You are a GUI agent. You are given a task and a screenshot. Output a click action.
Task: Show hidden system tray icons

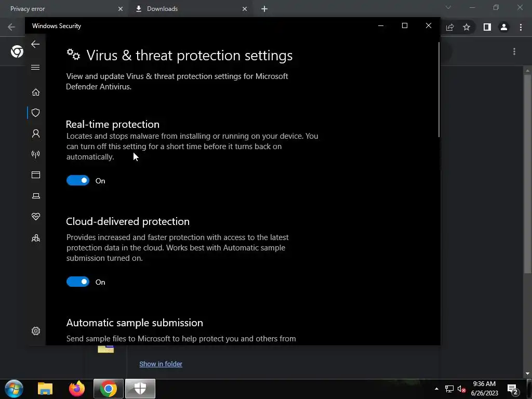pos(436,389)
